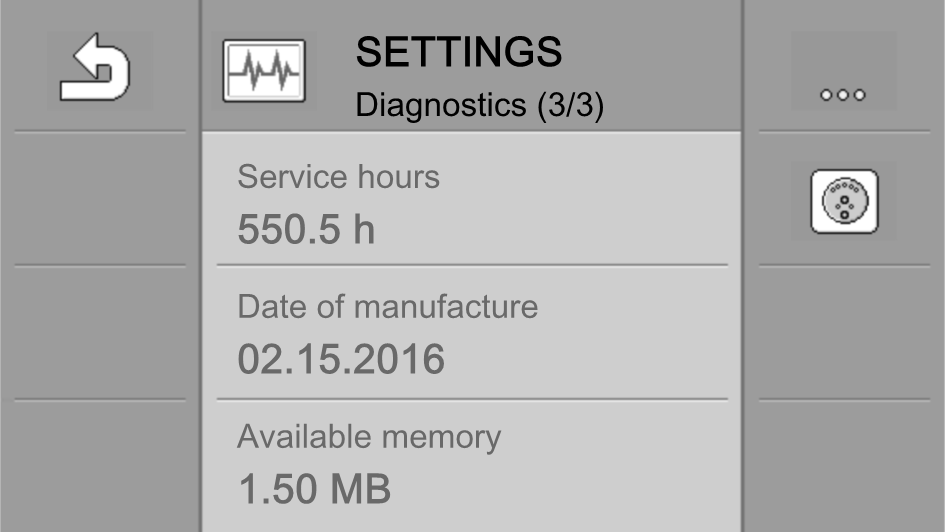Open more options via three dots
Viewport: 945px width, 532px height.
coord(843,95)
